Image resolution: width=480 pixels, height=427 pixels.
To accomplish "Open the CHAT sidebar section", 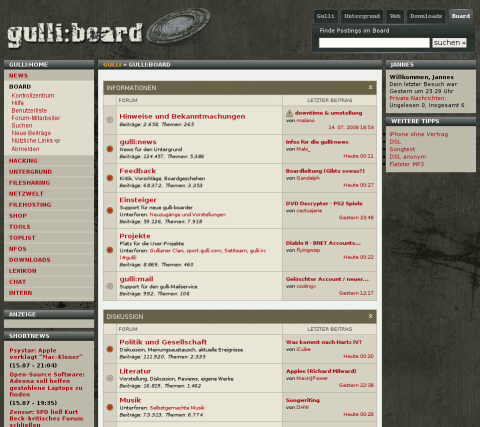I will [17, 282].
